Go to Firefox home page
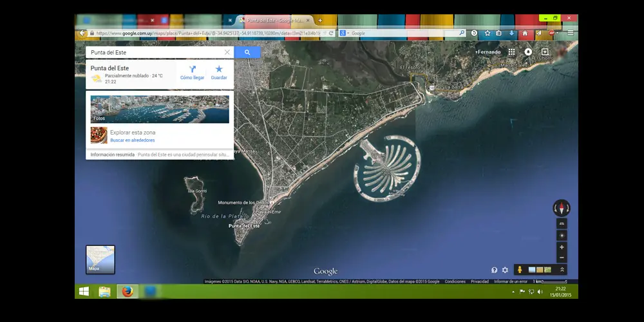This screenshot has height=322, width=644. point(525,33)
